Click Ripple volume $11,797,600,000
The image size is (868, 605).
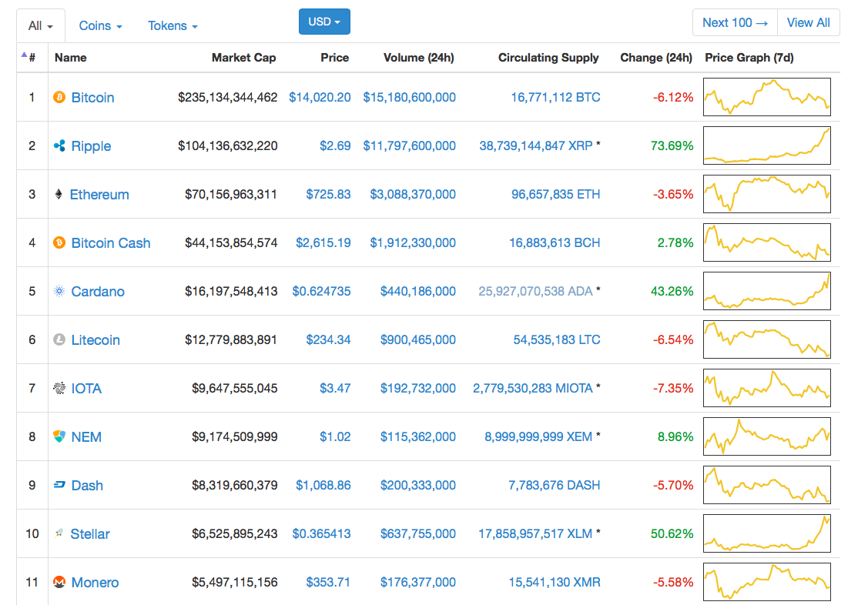[x=410, y=146]
